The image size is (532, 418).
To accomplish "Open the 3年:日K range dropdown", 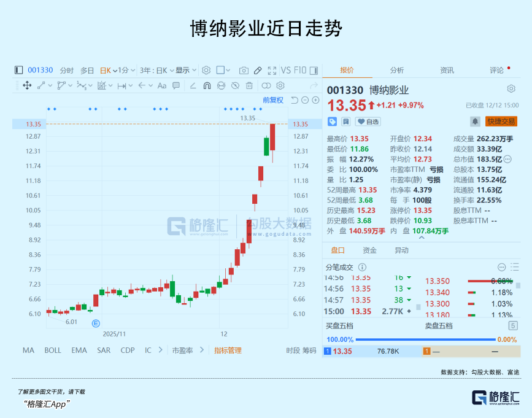I will click(x=156, y=71).
